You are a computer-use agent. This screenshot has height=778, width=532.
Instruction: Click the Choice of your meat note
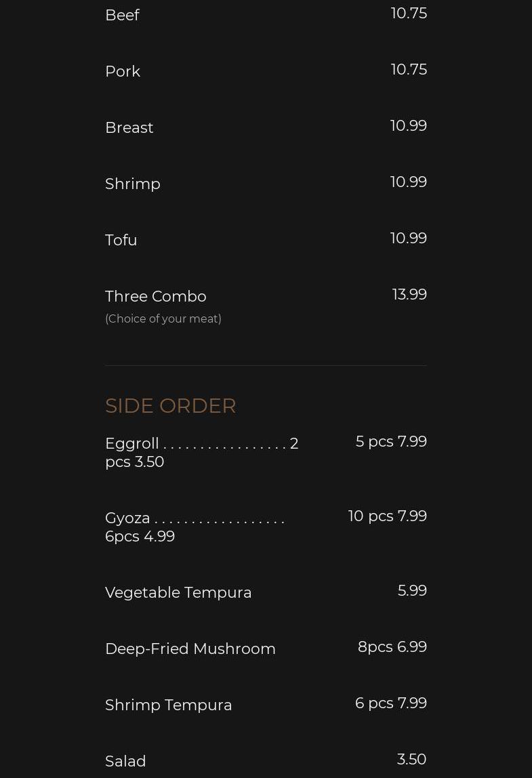(x=163, y=319)
